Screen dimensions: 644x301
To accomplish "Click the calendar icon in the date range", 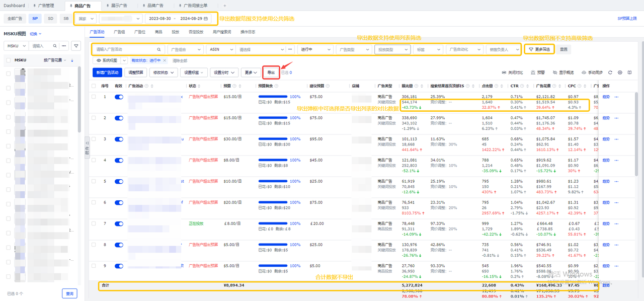I will point(206,19).
